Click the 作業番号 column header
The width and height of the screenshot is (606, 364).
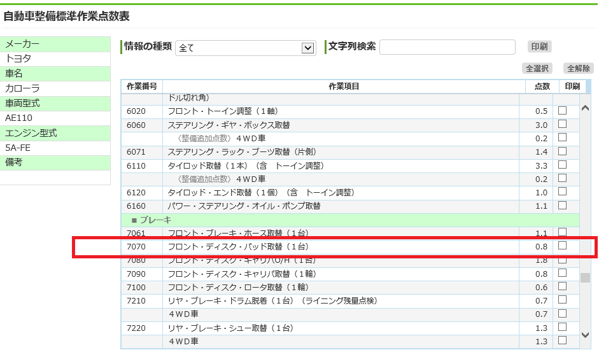pyautogui.click(x=142, y=87)
